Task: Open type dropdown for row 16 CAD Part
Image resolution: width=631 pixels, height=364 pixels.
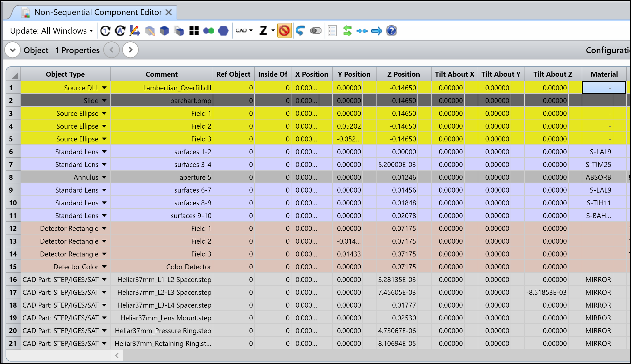Action: 104,280
